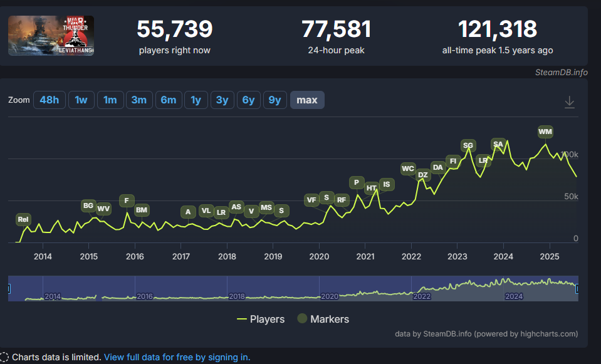Click the HT chart marker

[372, 188]
